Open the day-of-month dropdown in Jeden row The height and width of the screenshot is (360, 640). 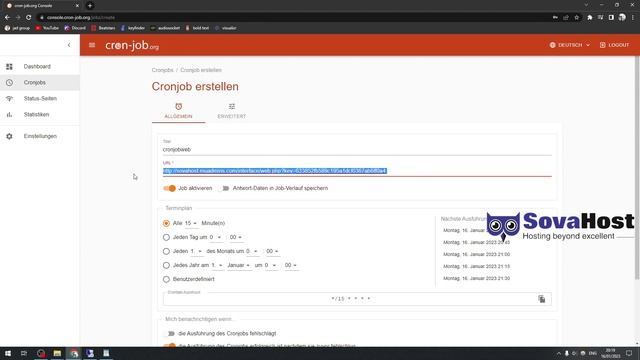(196, 251)
